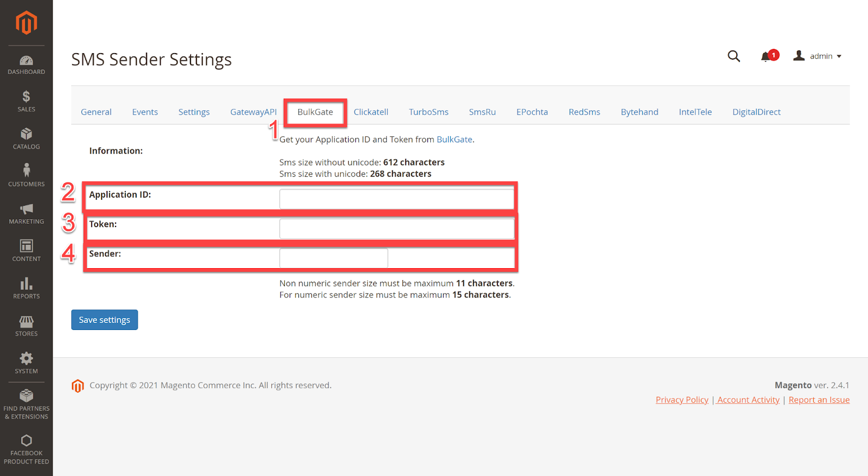Follow the BulkGate link in information text

click(x=454, y=139)
